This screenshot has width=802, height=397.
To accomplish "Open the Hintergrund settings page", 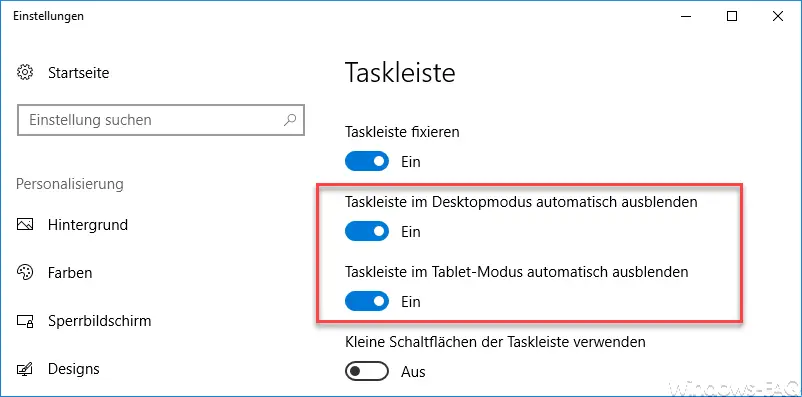I will pyautogui.click(x=87, y=225).
